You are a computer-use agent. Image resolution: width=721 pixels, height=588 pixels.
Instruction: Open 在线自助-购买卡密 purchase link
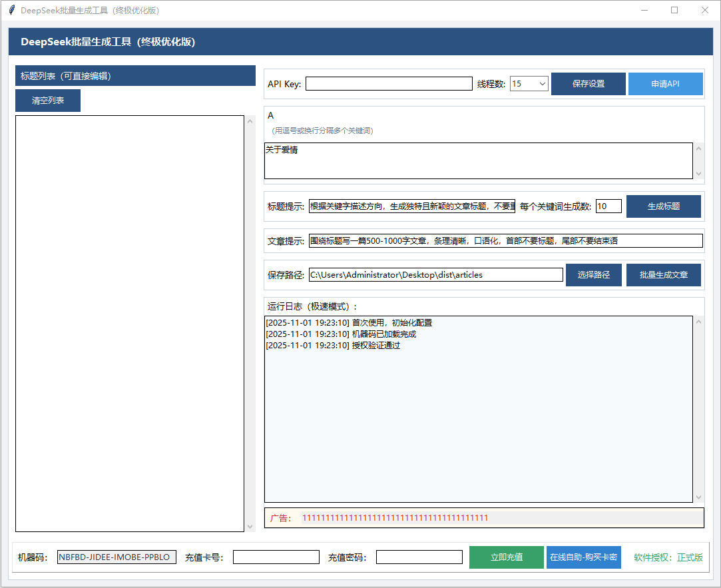[583, 557]
